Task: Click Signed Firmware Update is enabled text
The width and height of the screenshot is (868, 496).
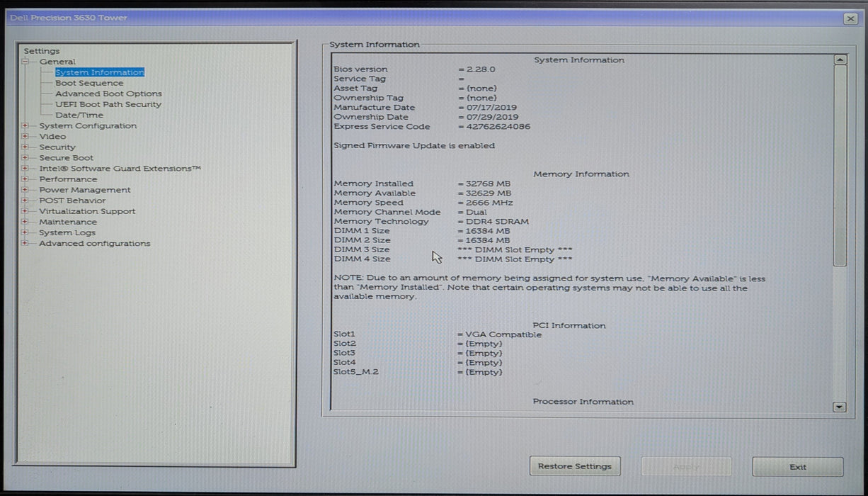Action: 414,146
